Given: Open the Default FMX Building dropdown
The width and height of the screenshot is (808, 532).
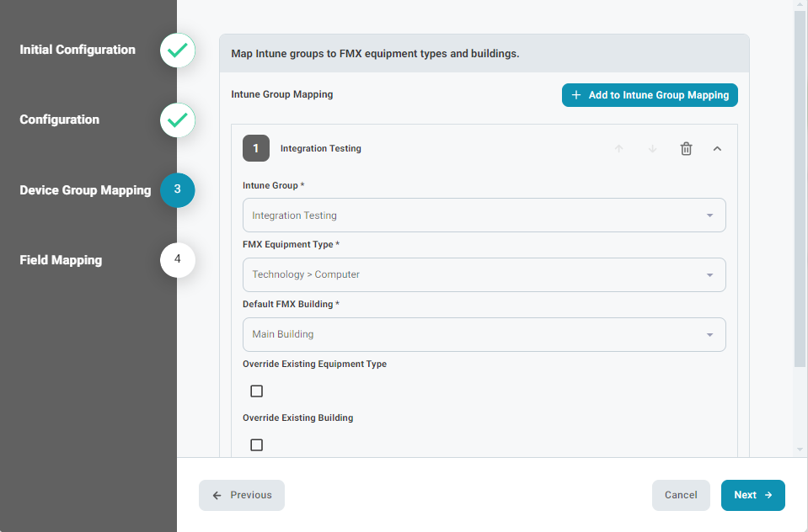Looking at the screenshot, I should click(x=484, y=335).
